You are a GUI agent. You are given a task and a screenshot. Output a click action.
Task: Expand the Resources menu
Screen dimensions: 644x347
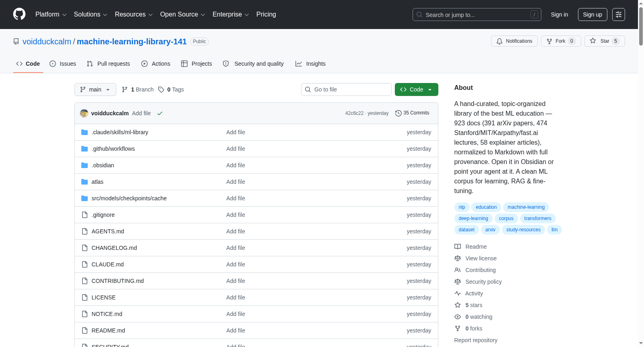pos(134,15)
